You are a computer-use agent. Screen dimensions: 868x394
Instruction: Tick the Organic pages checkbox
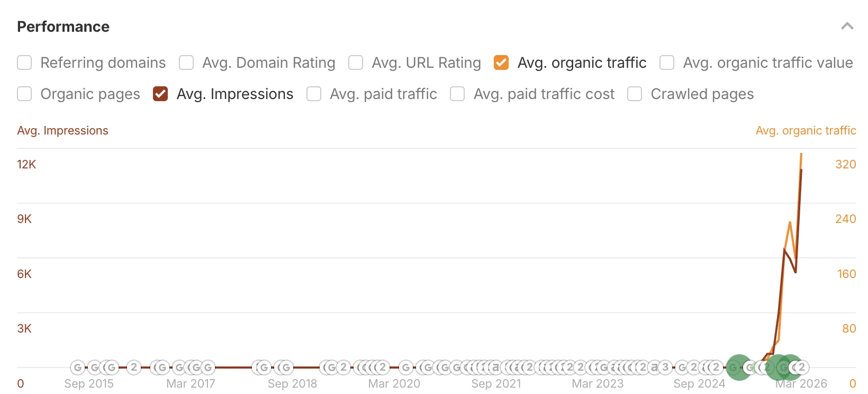coord(24,94)
